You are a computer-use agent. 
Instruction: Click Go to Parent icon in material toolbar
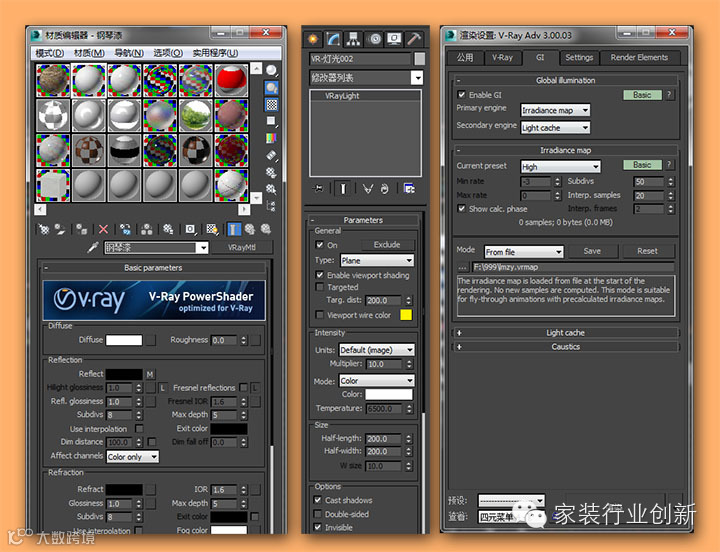click(250, 229)
